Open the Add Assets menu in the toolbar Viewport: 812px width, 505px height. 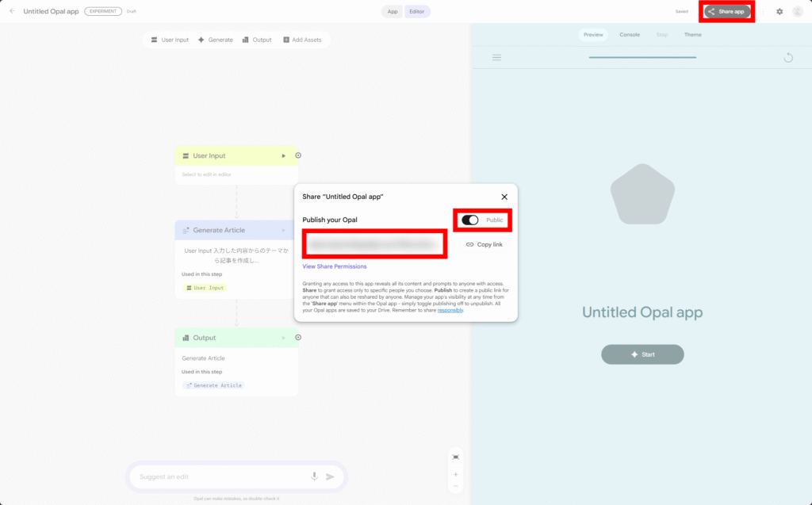click(302, 40)
